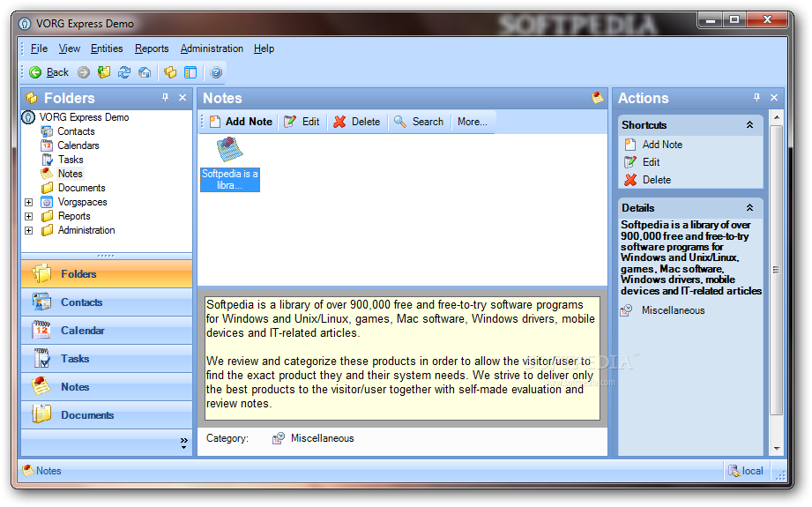This screenshot has width=812, height=507.
Task: Pin the Actions panel
Action: [x=756, y=97]
